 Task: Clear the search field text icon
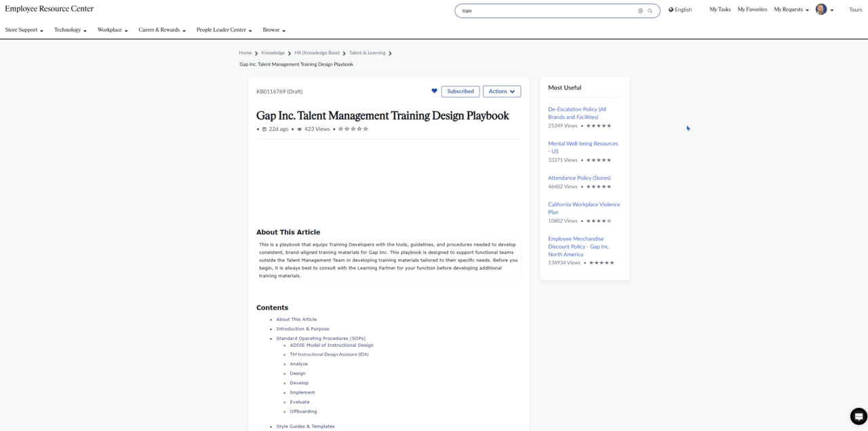pyautogui.click(x=640, y=11)
